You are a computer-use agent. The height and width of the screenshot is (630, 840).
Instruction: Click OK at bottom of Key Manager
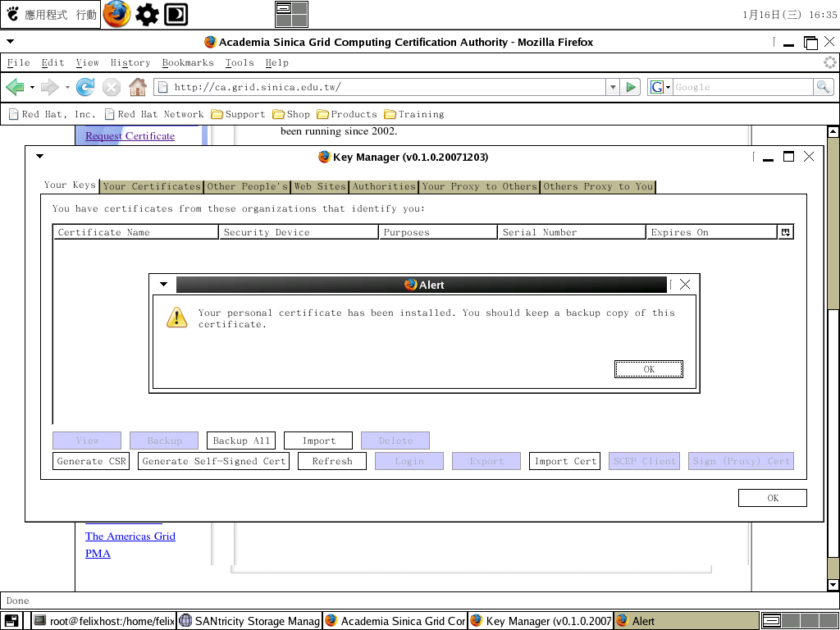pos(773,498)
